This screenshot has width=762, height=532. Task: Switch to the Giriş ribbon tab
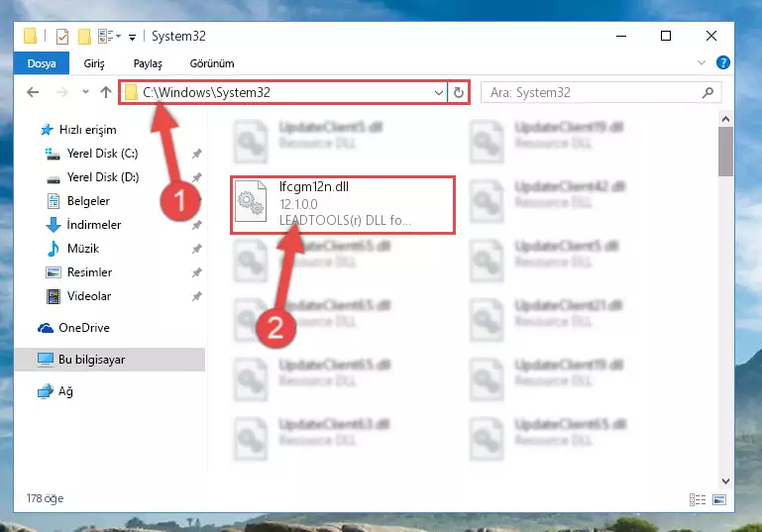point(94,63)
